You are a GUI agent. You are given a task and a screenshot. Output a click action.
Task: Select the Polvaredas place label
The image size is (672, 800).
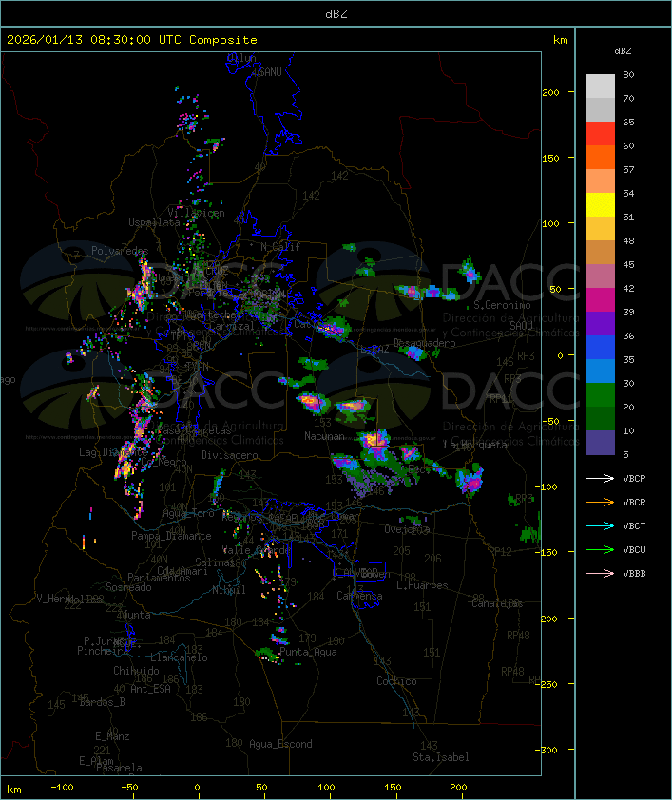(120, 251)
